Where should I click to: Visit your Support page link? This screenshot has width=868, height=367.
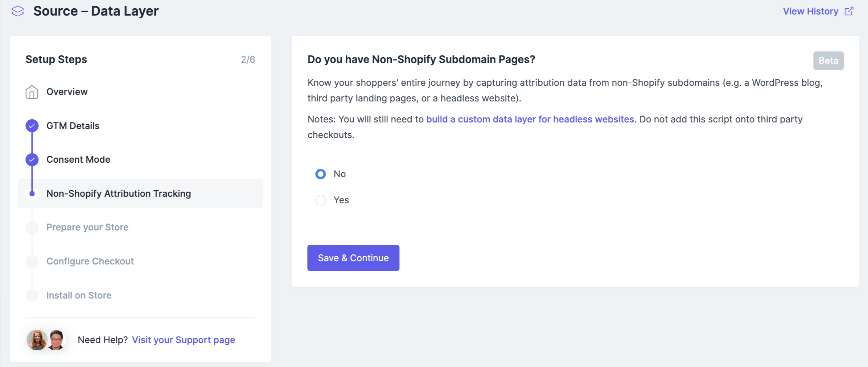point(183,340)
